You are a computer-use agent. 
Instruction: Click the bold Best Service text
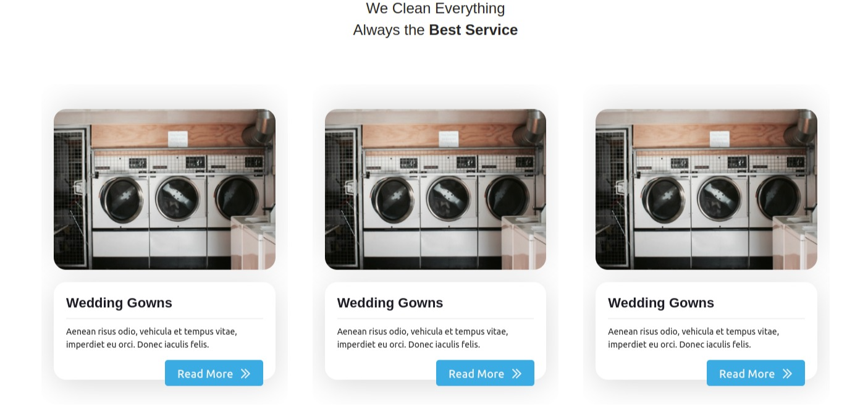473,30
